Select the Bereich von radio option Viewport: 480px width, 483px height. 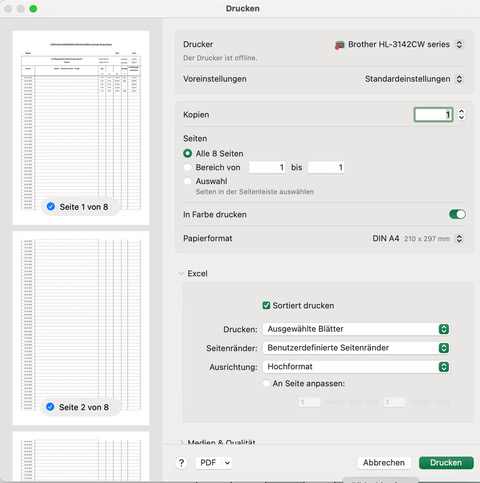pyautogui.click(x=188, y=167)
